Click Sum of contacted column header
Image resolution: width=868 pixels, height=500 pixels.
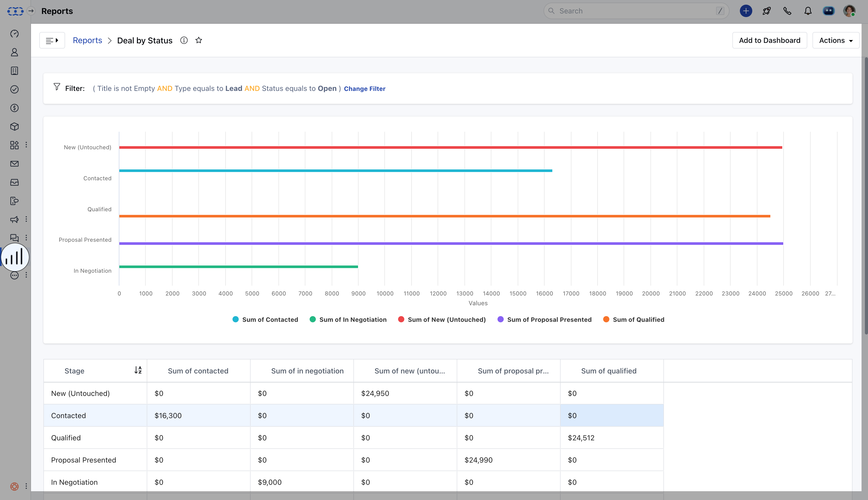coord(198,371)
